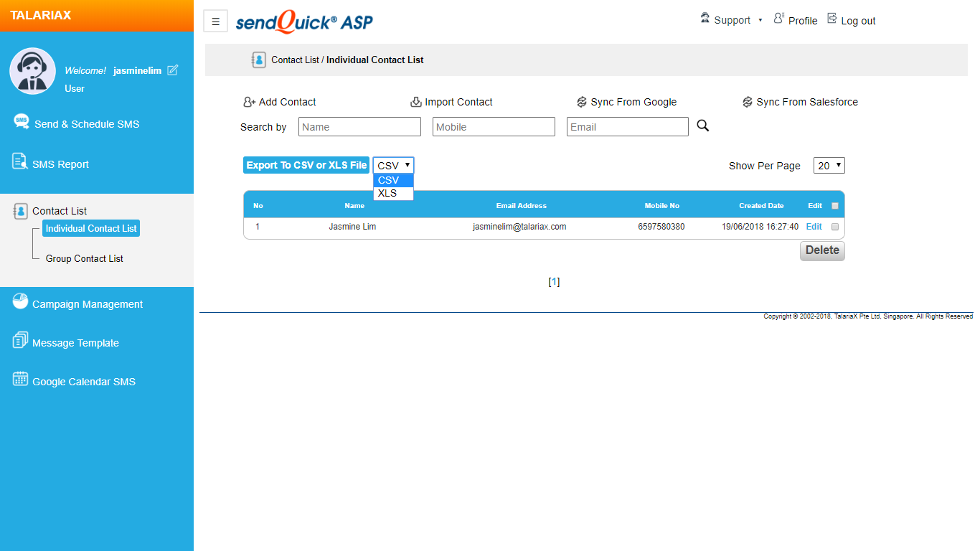Screen dimensions: 980x551
Task: Focus the Name search field
Action: coord(359,127)
